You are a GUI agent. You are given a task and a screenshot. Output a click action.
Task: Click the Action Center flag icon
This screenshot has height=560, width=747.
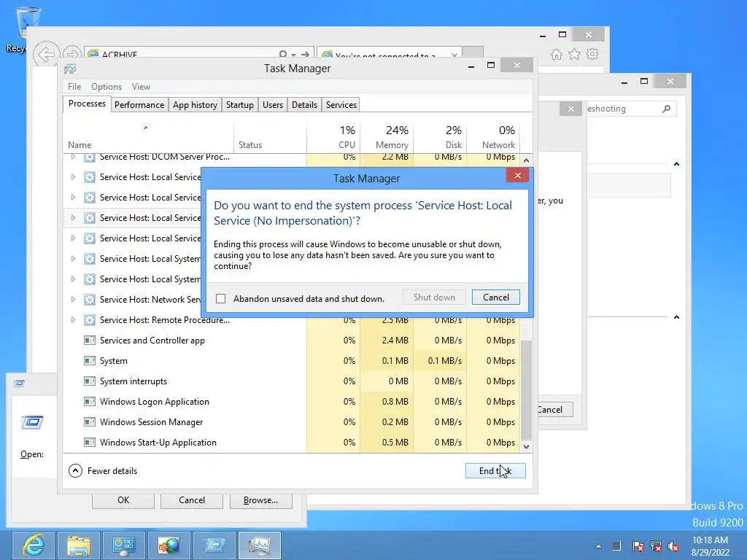(x=638, y=546)
